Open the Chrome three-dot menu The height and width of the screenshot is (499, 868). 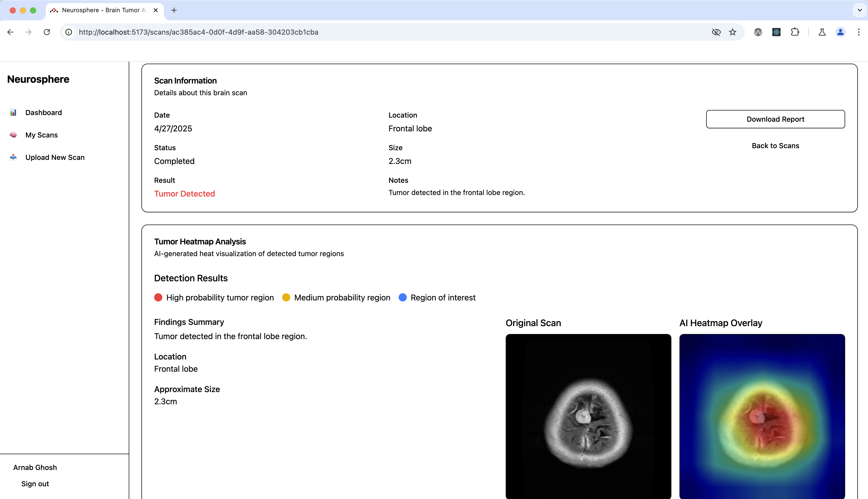[859, 32]
